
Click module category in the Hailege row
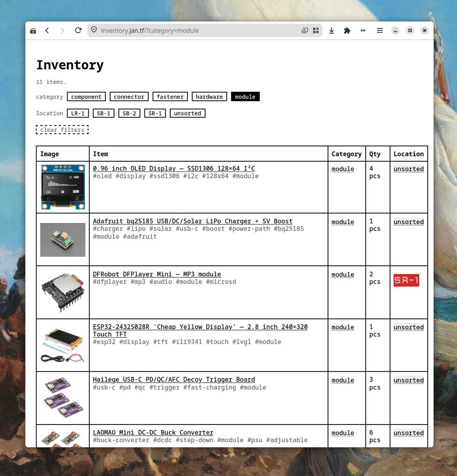coord(343,380)
